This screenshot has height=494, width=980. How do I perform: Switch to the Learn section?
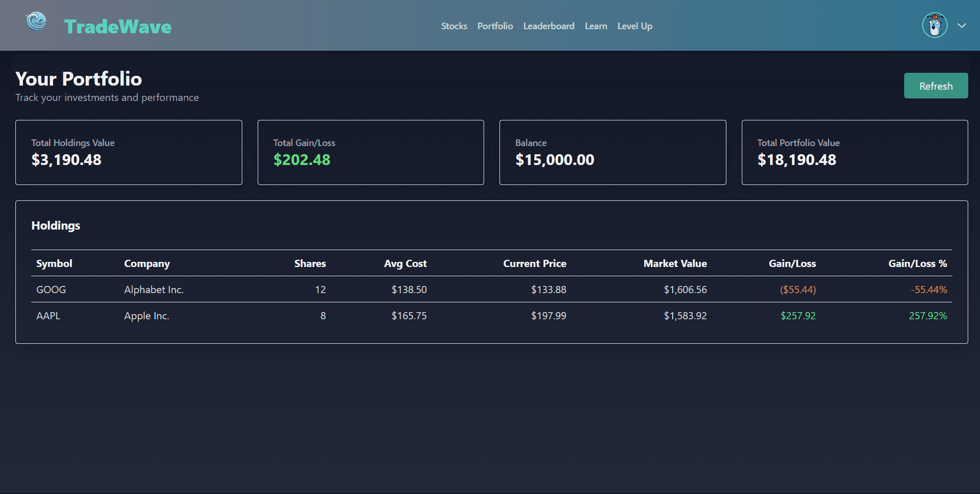[596, 26]
